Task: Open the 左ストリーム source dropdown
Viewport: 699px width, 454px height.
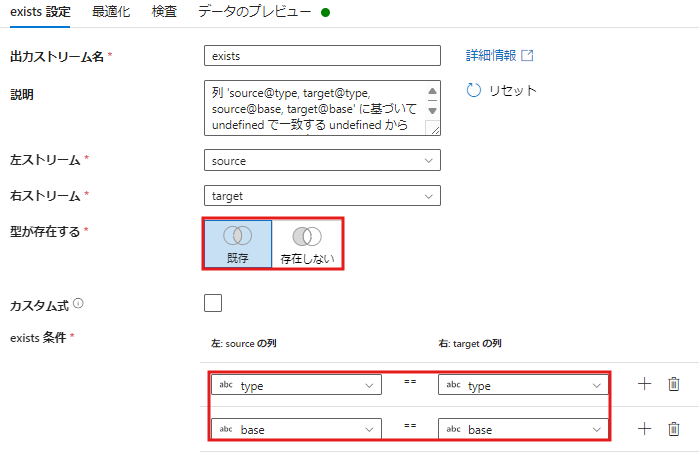Action: 321,160
